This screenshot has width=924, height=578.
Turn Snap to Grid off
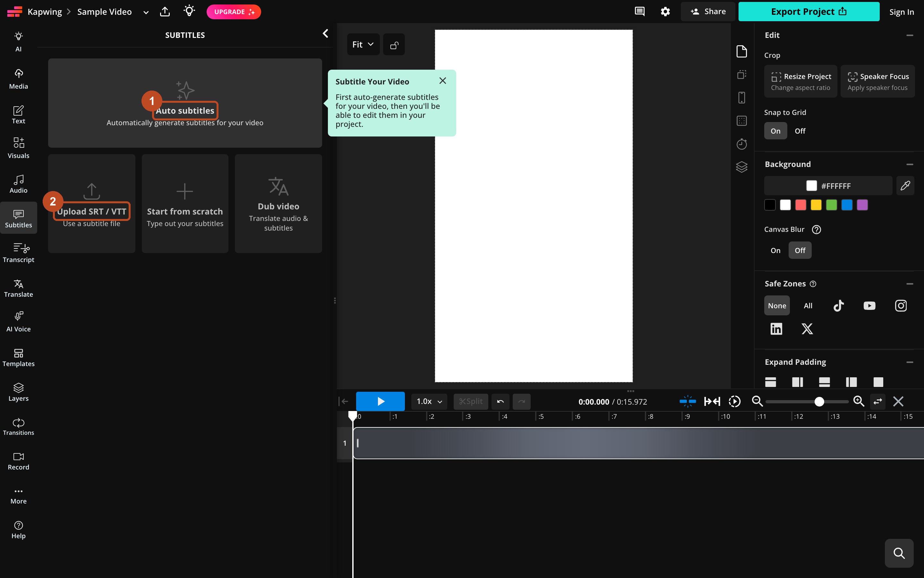click(800, 131)
